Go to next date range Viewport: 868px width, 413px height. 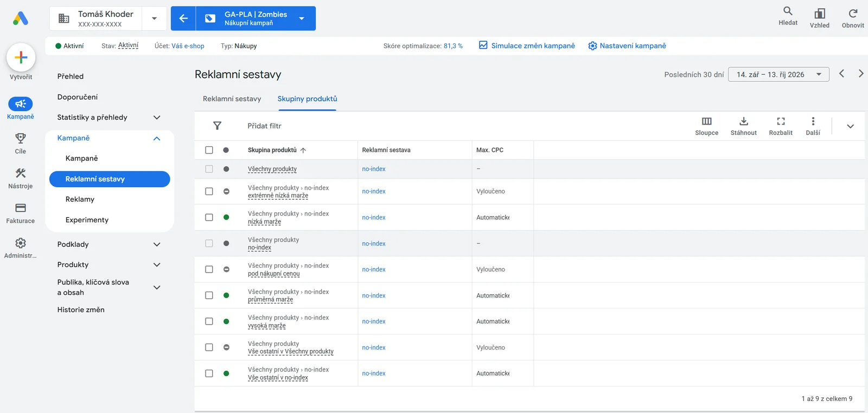(861, 74)
